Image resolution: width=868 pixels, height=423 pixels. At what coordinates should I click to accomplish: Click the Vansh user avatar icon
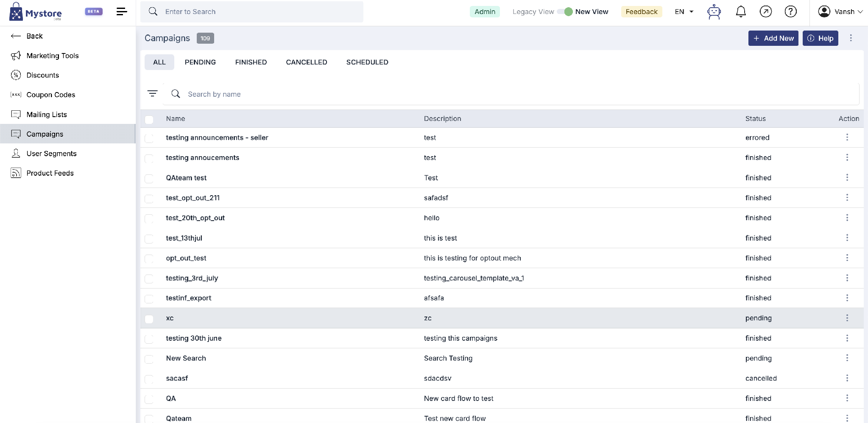[x=824, y=11]
